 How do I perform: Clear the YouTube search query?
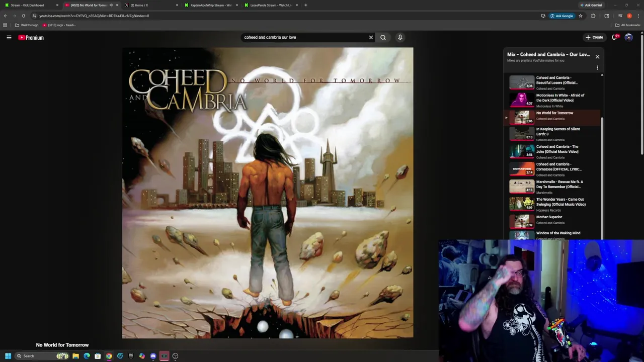371,37
